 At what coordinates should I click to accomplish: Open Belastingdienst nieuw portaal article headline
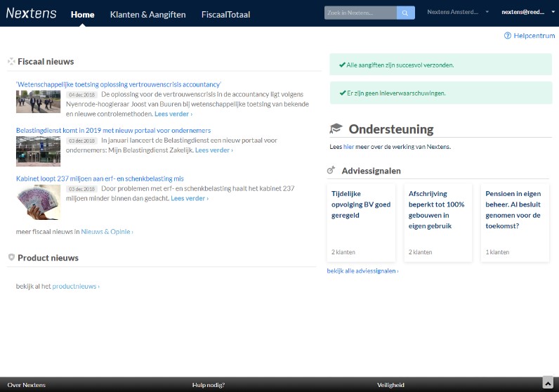click(113, 131)
